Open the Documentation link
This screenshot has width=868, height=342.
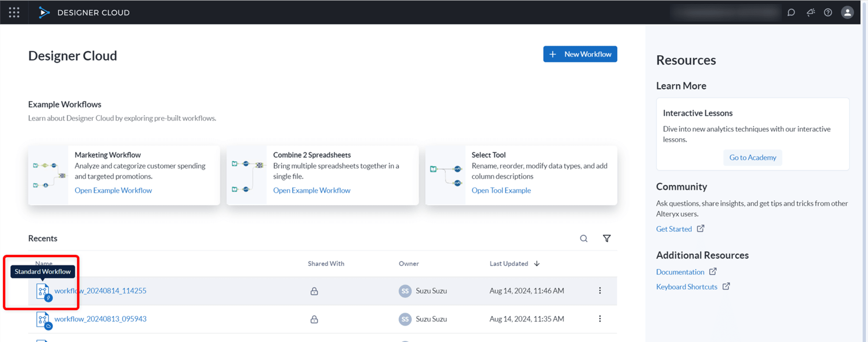[680, 272]
